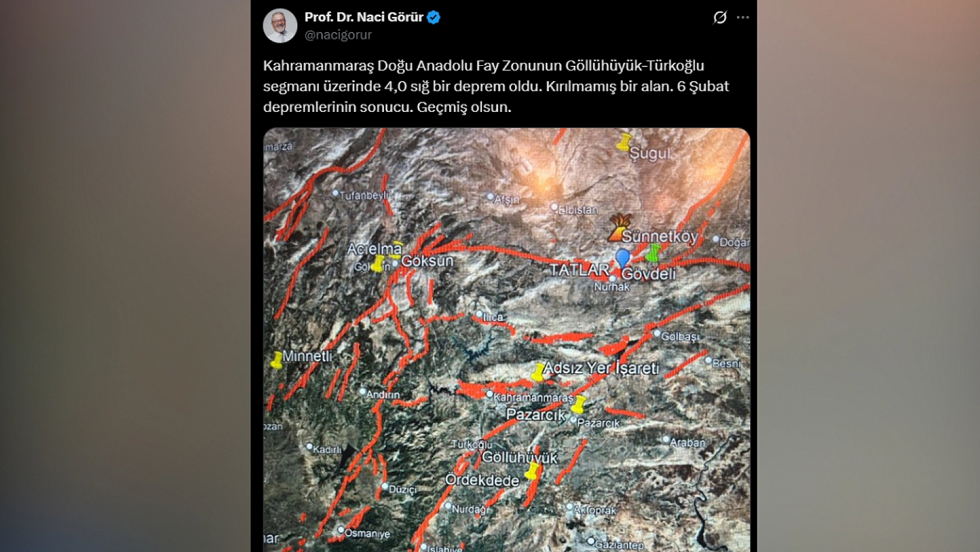The image size is (980, 552).
Task: Click the Grok circle-slash icon
Action: tap(720, 17)
